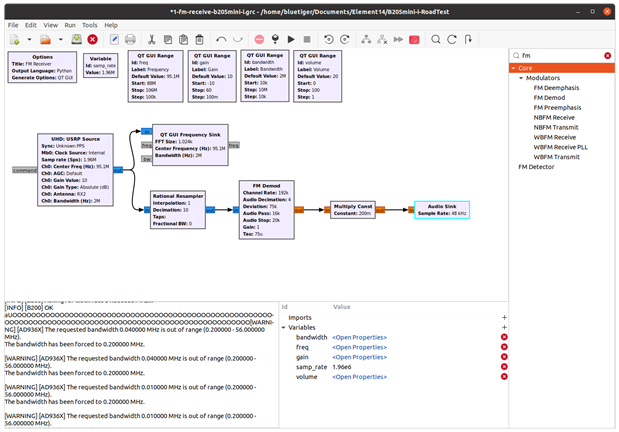Delete the volume variable using red X

504,377
